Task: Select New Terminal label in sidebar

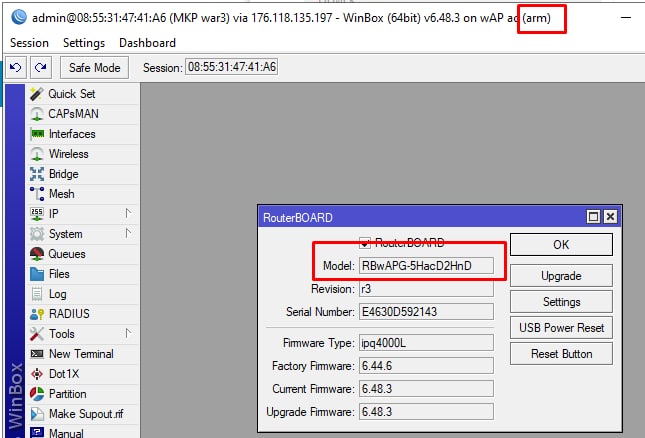Action: coord(81,354)
